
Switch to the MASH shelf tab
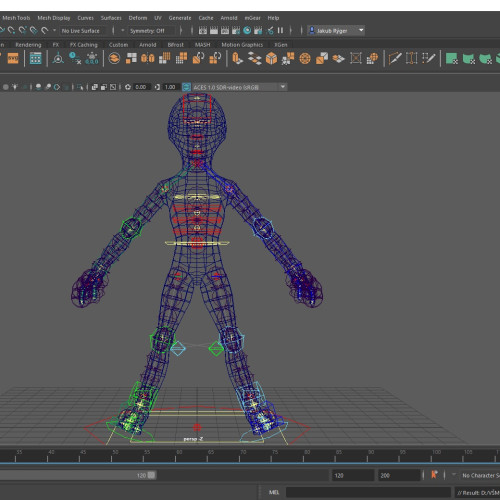pyautogui.click(x=203, y=45)
